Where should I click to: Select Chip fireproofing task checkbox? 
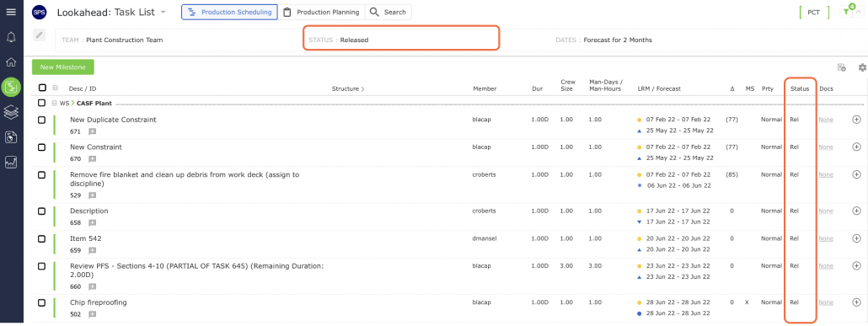[42, 302]
